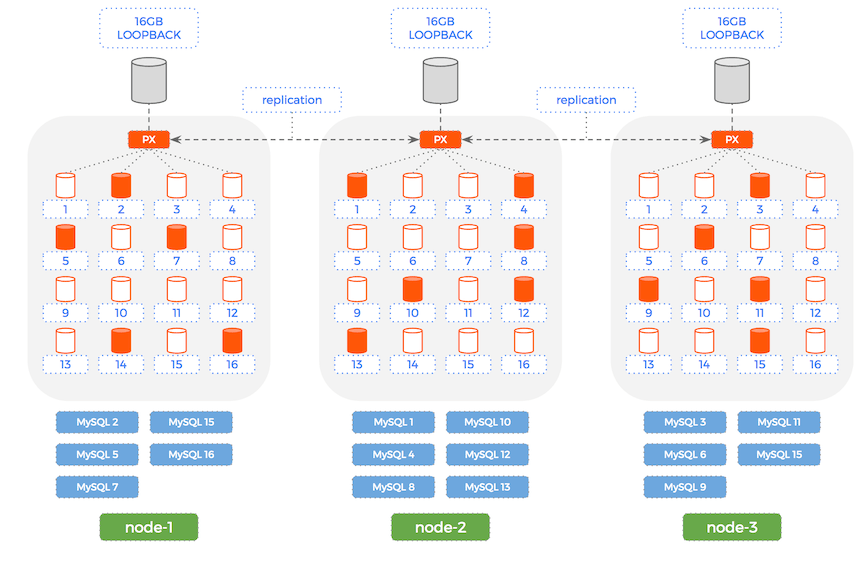
Task: Click filled orange volume 10 in node-2
Action: click(412, 289)
